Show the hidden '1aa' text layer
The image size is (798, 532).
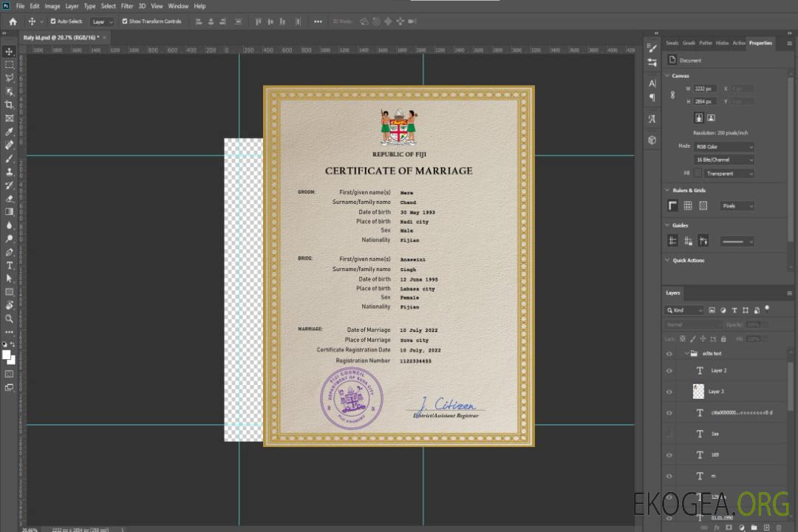pos(669,434)
